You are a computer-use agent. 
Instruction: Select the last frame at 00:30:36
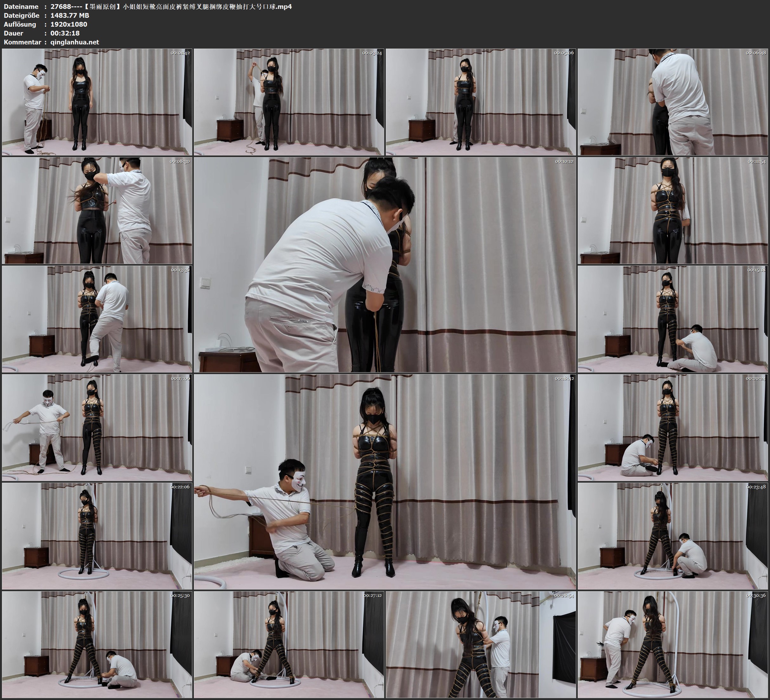pyautogui.click(x=673, y=644)
